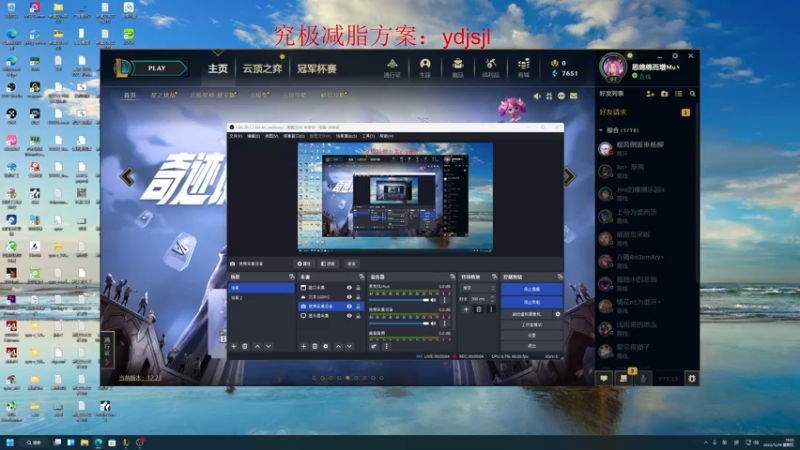This screenshot has height=450, width=800.
Task: Toggle visibility of display capture source
Action: coord(349,316)
